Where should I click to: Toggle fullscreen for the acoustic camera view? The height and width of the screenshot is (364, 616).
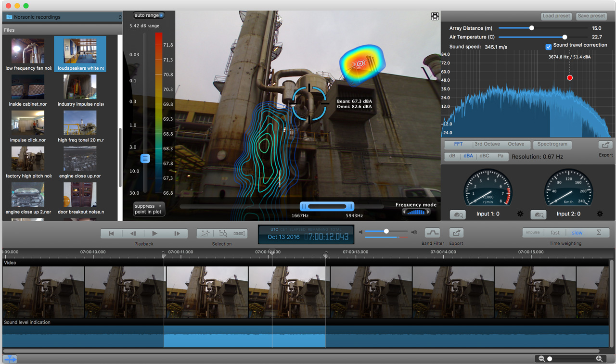point(435,16)
